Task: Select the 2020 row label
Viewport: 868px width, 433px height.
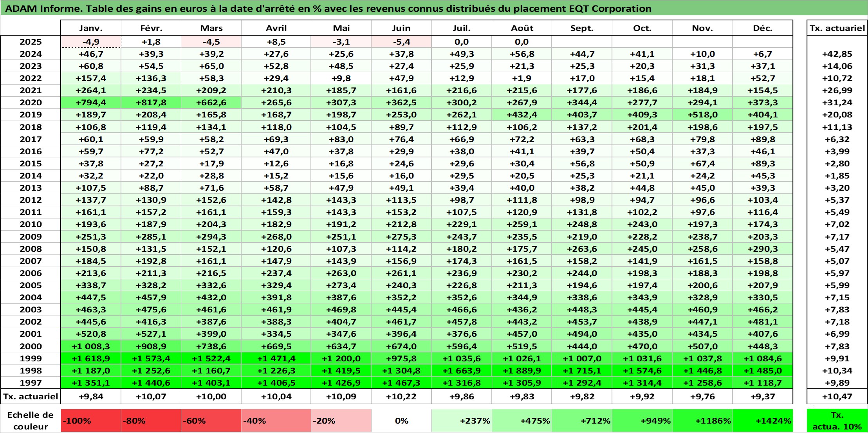Action: [x=31, y=103]
